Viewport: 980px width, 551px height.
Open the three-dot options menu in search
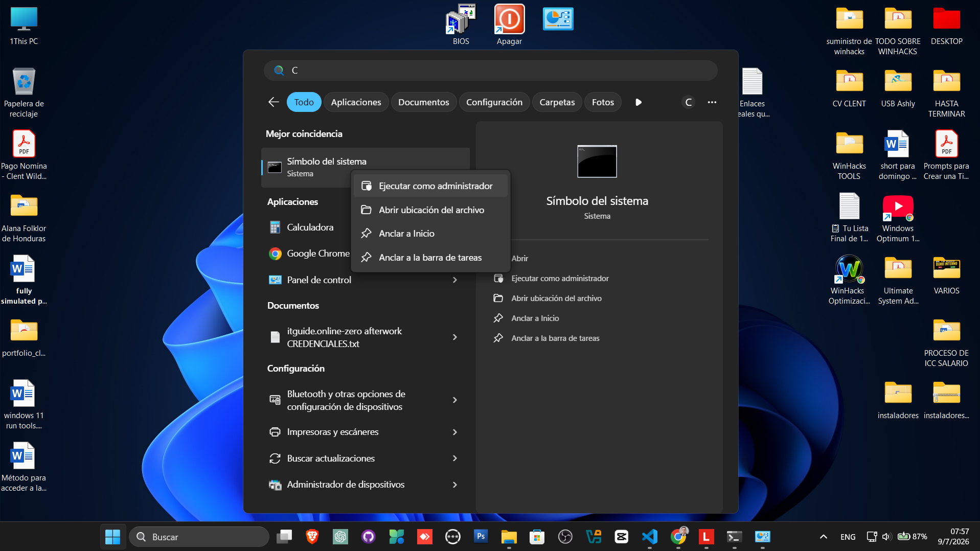[712, 102]
